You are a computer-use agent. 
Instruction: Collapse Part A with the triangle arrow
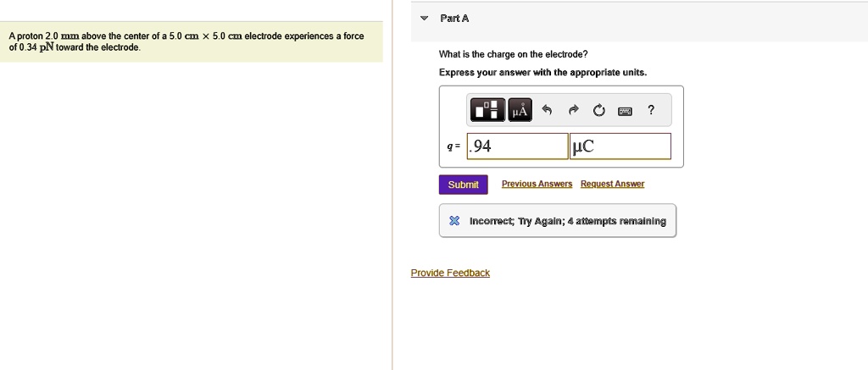[424, 19]
